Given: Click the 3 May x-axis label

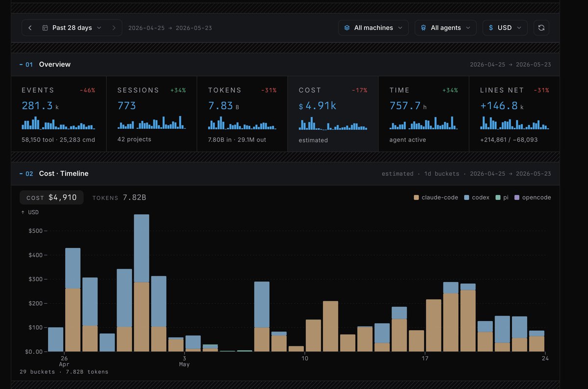Looking at the screenshot, I should pyautogui.click(x=184, y=361).
